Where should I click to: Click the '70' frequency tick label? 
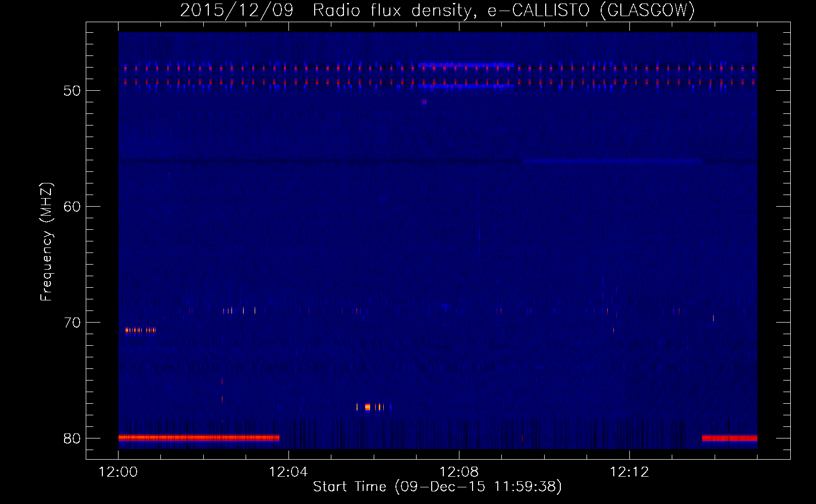point(72,323)
